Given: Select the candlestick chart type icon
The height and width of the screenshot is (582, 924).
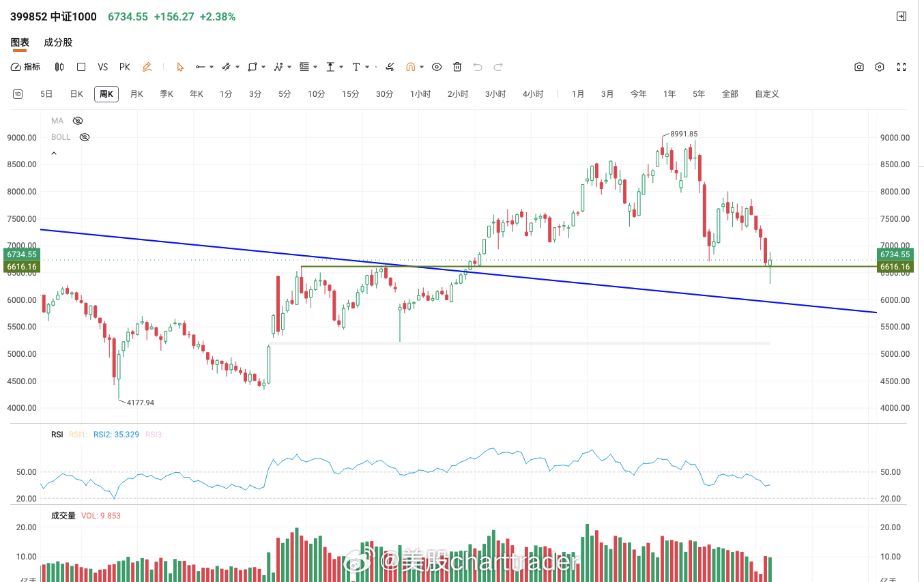Looking at the screenshot, I should click(59, 67).
